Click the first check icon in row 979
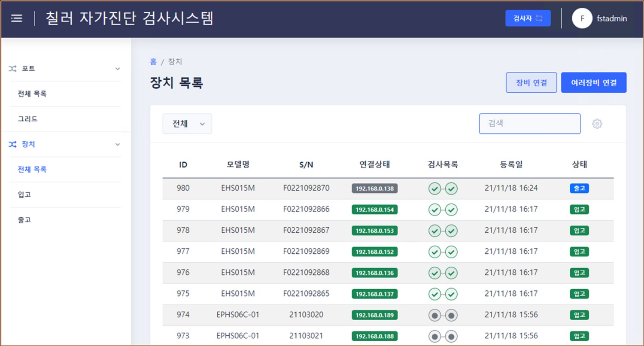 435,209
